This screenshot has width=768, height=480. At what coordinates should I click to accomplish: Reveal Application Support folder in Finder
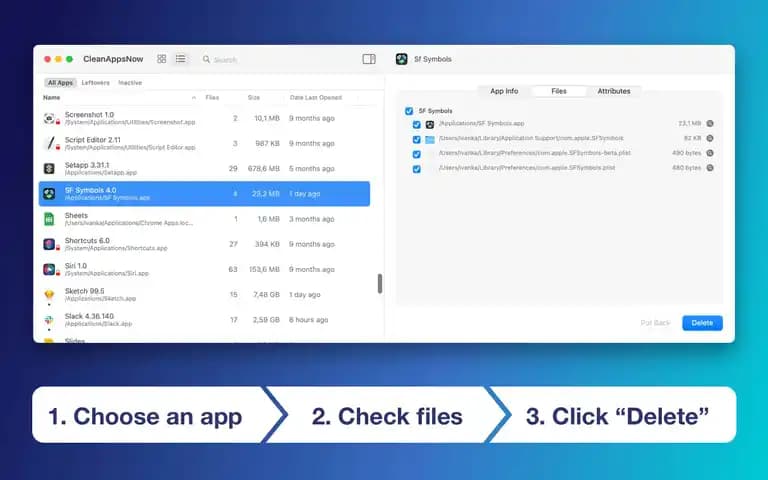tap(710, 138)
